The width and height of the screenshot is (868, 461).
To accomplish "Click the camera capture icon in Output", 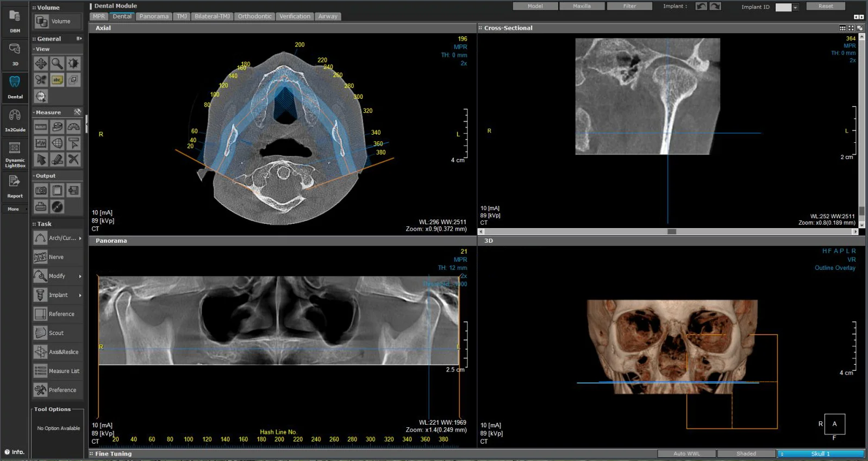I will [x=41, y=191].
